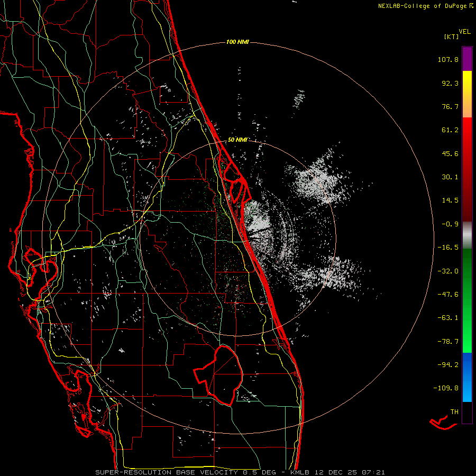This screenshot has width=476, height=476.
Task: Click the -94.2 velocity scale value
Action: tap(448, 364)
